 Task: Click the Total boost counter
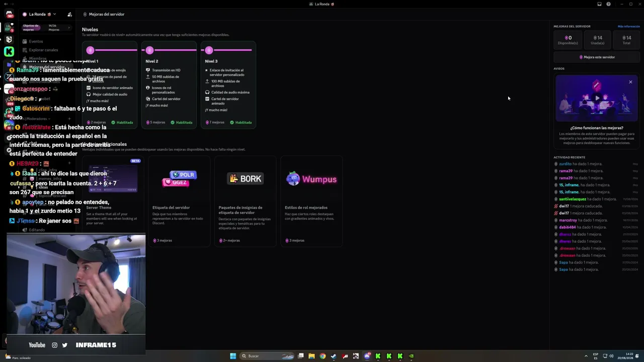[626, 40]
